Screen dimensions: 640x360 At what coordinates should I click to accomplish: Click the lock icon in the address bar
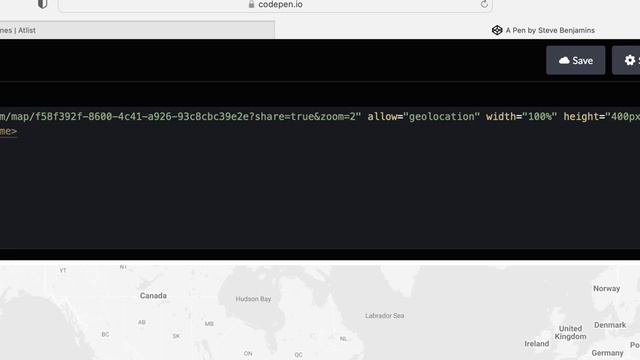251,4
